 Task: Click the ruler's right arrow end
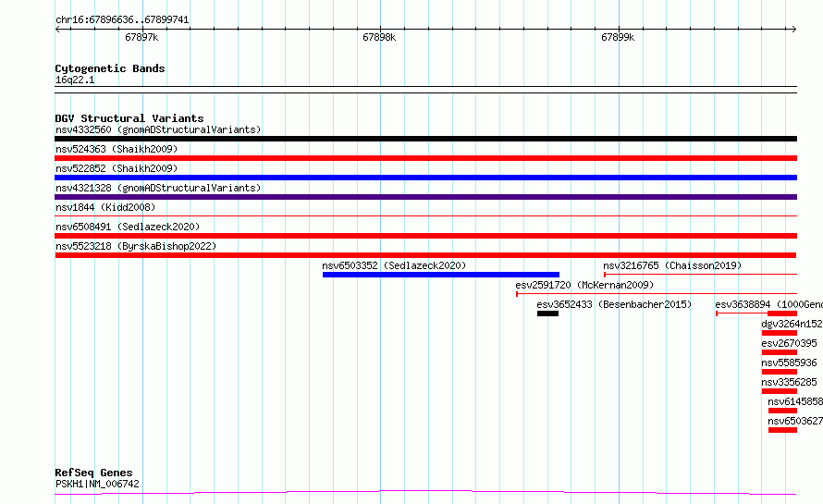coord(794,30)
